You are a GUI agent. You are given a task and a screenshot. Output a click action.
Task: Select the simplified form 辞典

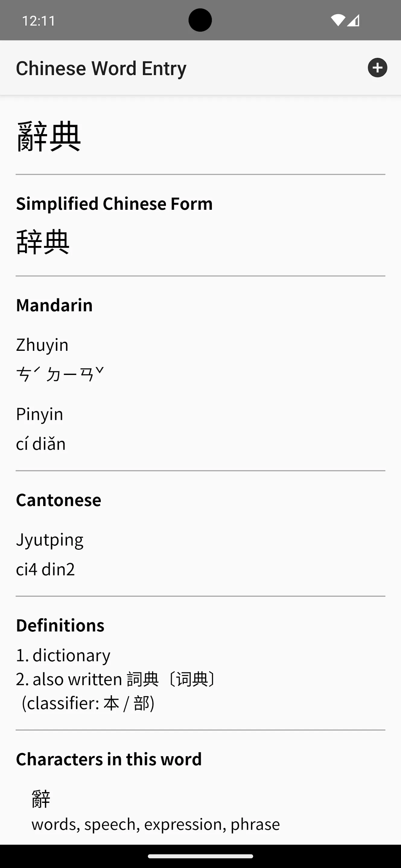click(43, 242)
